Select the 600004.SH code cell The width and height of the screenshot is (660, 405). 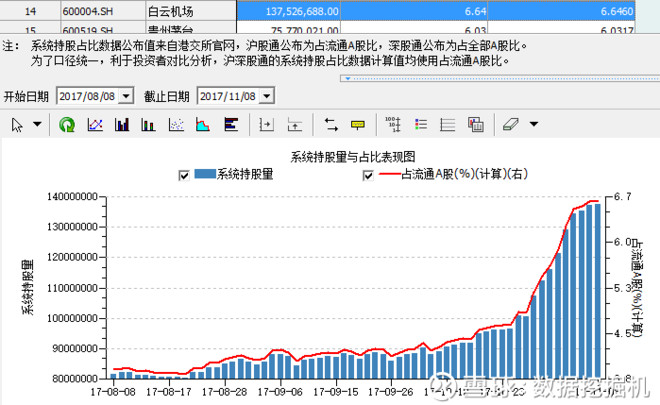pyautogui.click(x=103, y=11)
